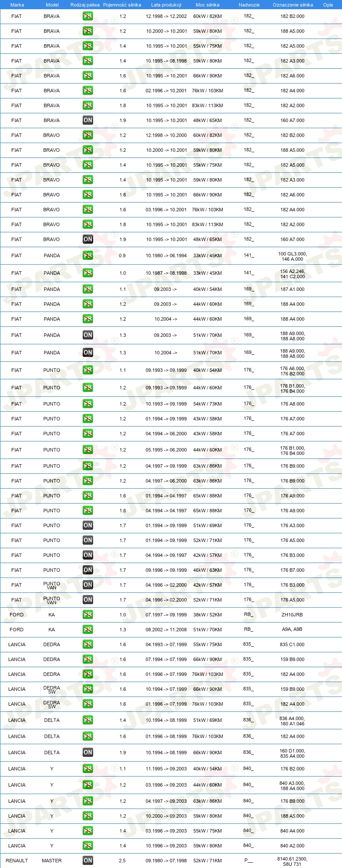Click petrol icon in BRAVA 182 A3.000 row
342x868 pixels.
click(x=88, y=61)
